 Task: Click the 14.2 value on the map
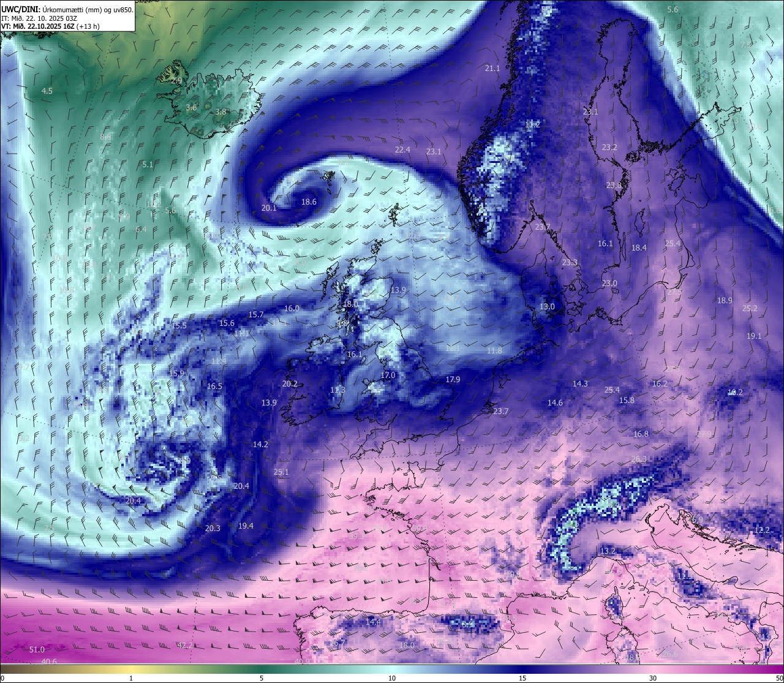[x=260, y=444]
